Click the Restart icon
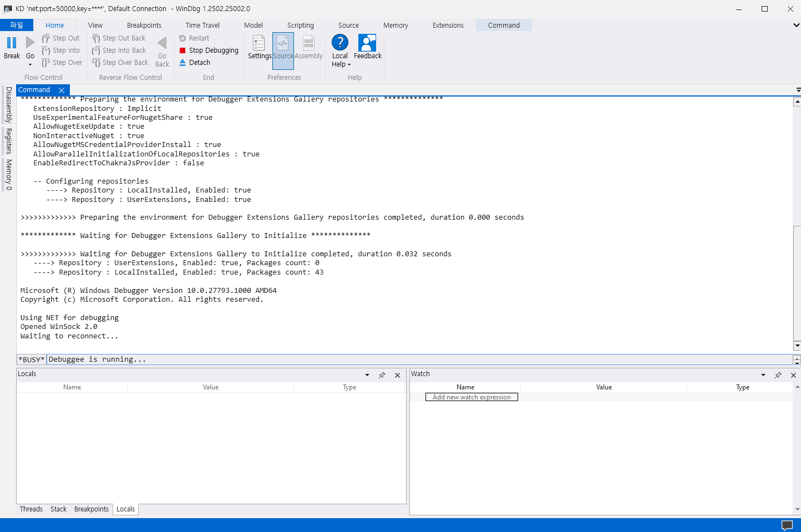This screenshot has width=801, height=532. [x=182, y=38]
